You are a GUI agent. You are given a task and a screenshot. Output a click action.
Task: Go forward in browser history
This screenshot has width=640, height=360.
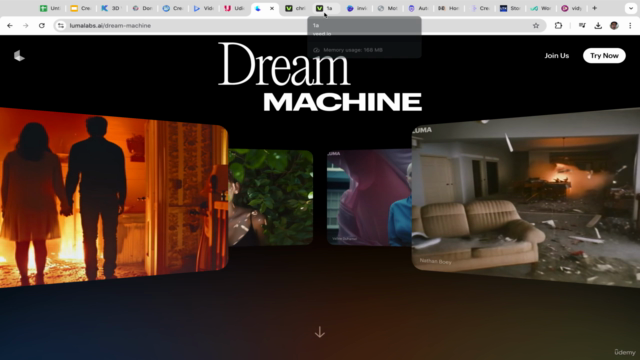coord(26,25)
